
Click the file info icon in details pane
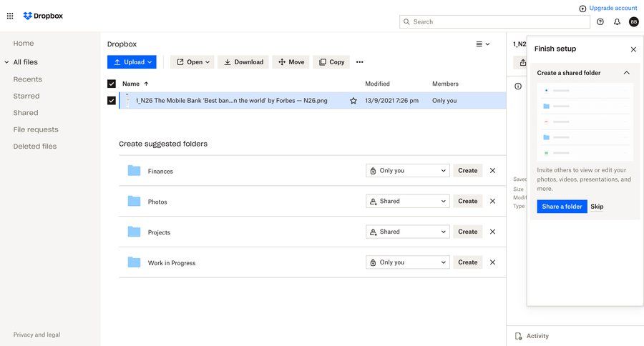click(518, 86)
